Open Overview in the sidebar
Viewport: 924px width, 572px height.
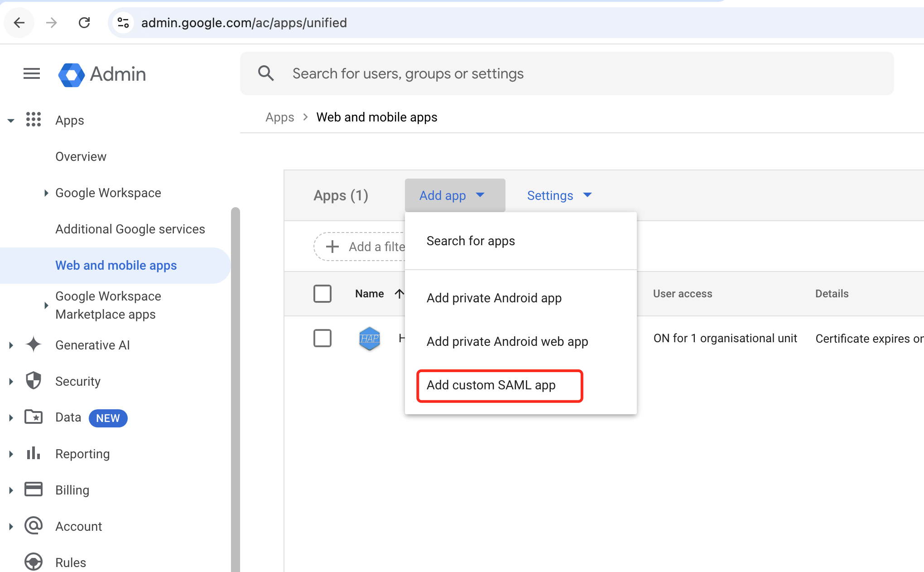(x=81, y=157)
